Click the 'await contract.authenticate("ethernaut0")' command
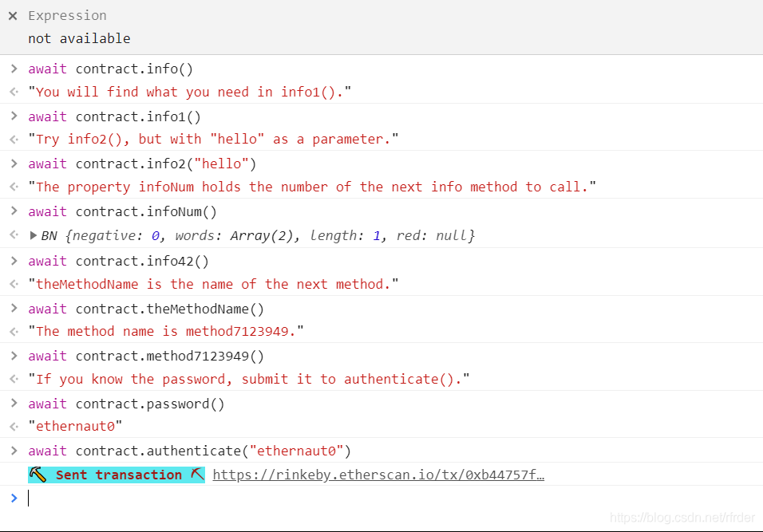Screen dimensions: 763x532 pos(190,451)
